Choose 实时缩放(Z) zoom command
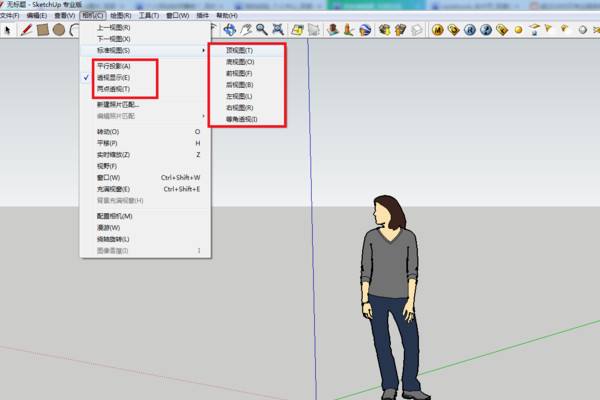 click(x=113, y=154)
